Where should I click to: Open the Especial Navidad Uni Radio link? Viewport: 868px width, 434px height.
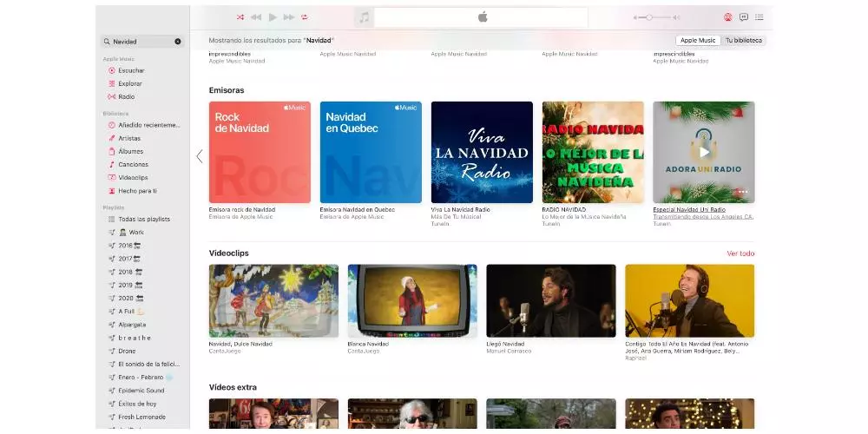(689, 210)
